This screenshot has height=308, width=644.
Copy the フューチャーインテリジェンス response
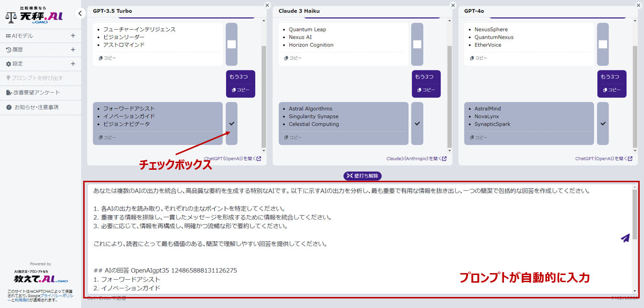pyautogui.click(x=108, y=58)
